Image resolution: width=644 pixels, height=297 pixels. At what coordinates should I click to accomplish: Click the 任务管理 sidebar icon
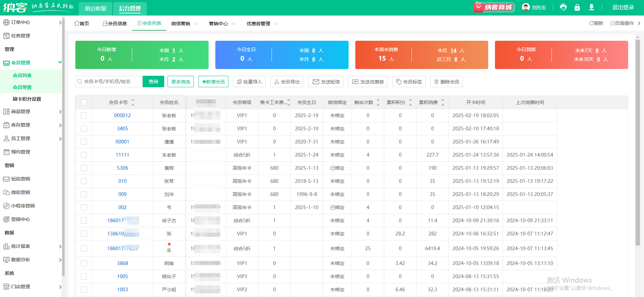coord(6,36)
